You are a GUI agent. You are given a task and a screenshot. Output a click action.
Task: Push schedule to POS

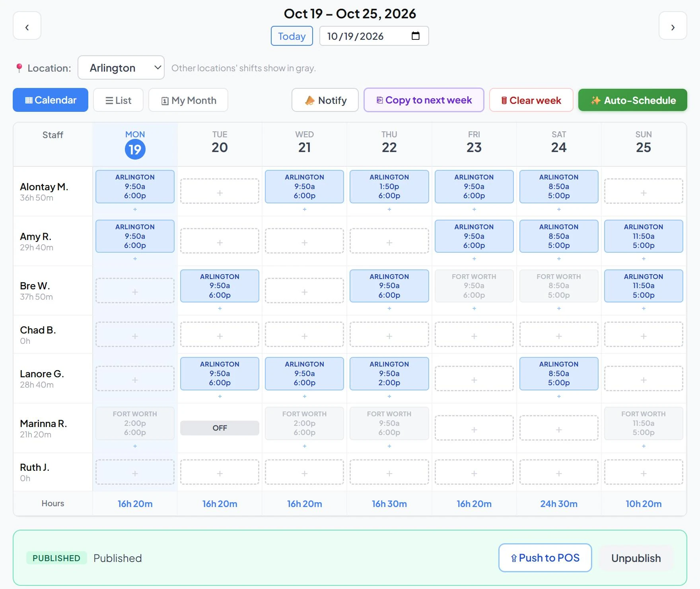point(545,558)
